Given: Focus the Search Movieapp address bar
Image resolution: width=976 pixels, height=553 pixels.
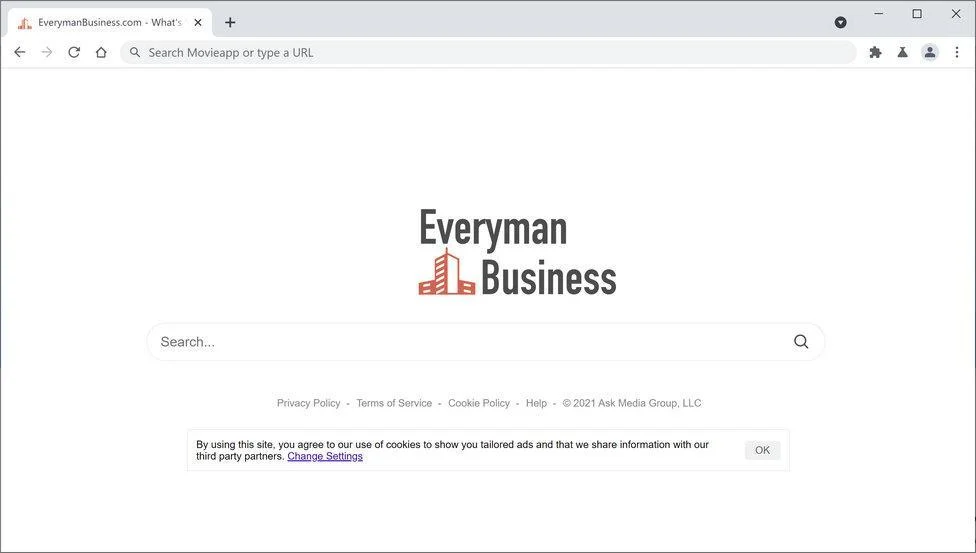Looking at the screenshot, I should click(x=489, y=52).
